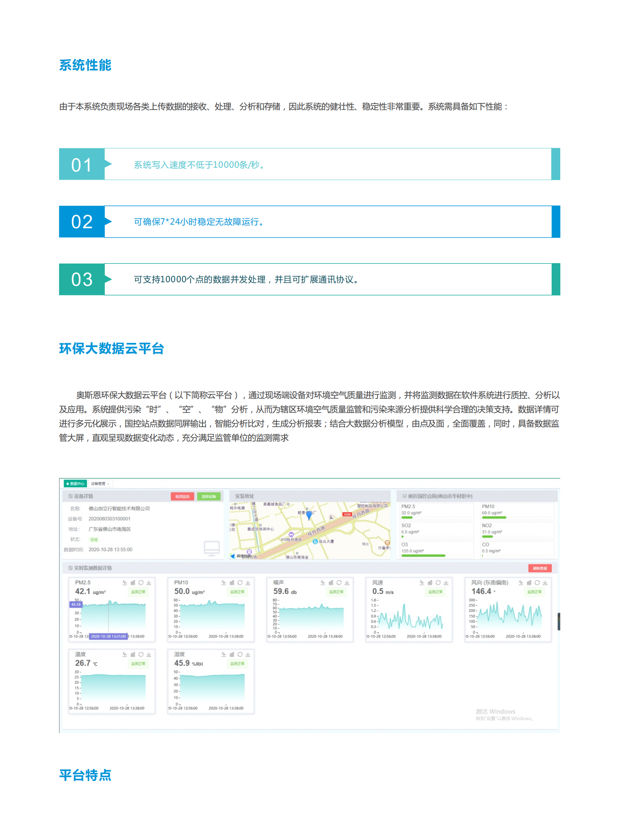Download the PM10 chart data
This screenshot has height=840, width=619.
(248, 582)
